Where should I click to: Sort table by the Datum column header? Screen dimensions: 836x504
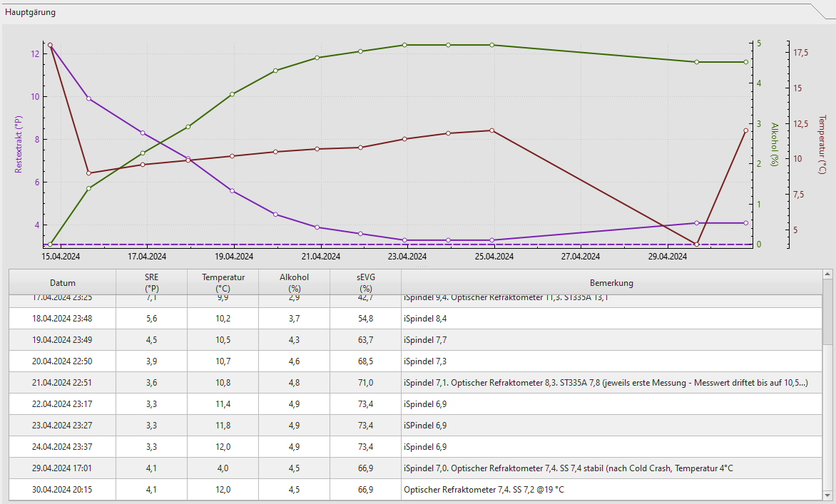click(x=62, y=283)
